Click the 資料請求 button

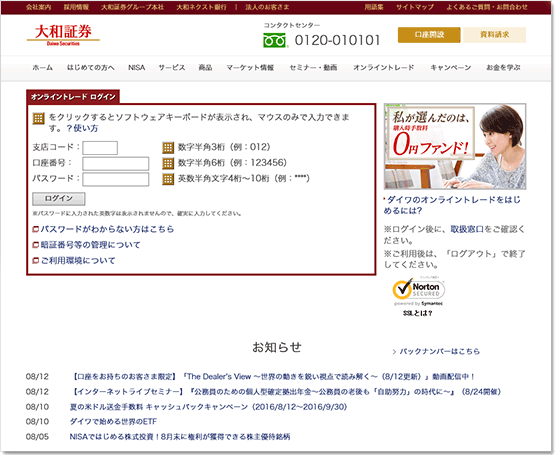[494, 35]
